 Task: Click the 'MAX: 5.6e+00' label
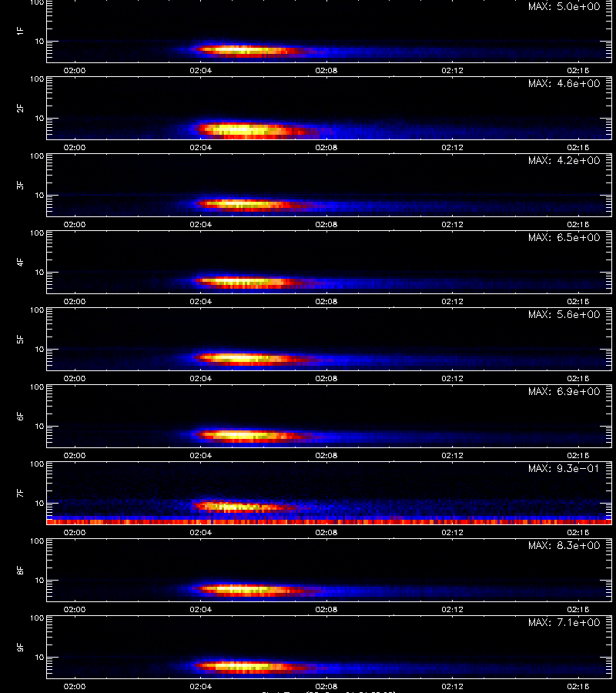(x=564, y=314)
